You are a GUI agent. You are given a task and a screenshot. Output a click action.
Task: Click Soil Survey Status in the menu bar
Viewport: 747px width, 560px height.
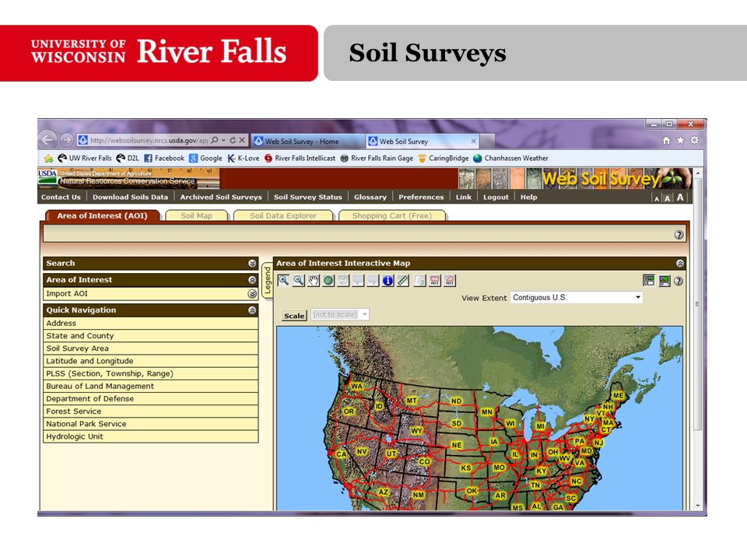308,197
